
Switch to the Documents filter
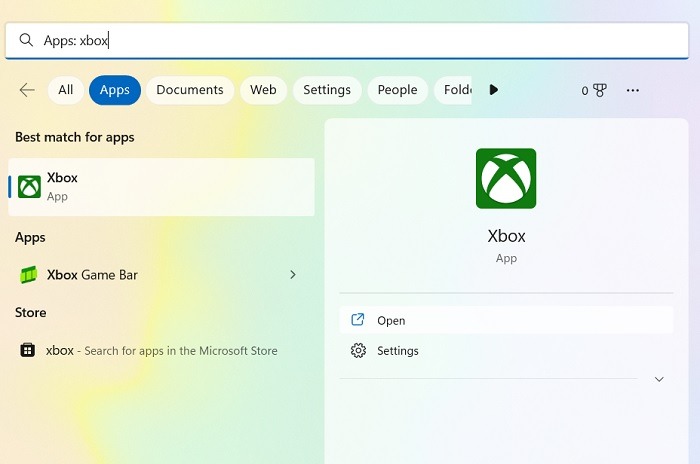[190, 90]
